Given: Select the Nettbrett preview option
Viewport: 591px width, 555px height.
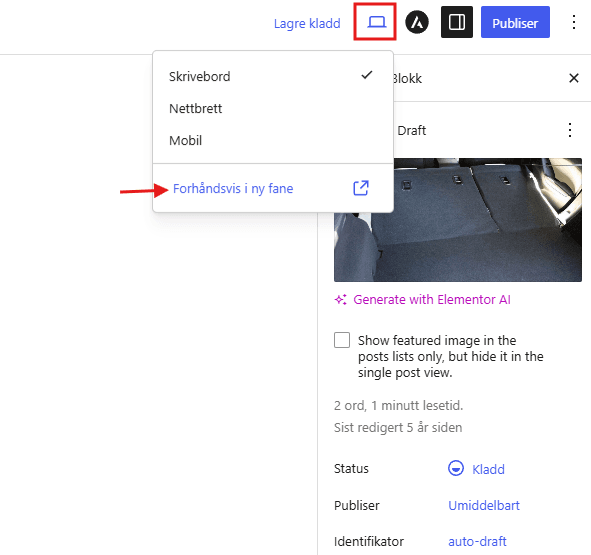Looking at the screenshot, I should pyautogui.click(x=273, y=109).
